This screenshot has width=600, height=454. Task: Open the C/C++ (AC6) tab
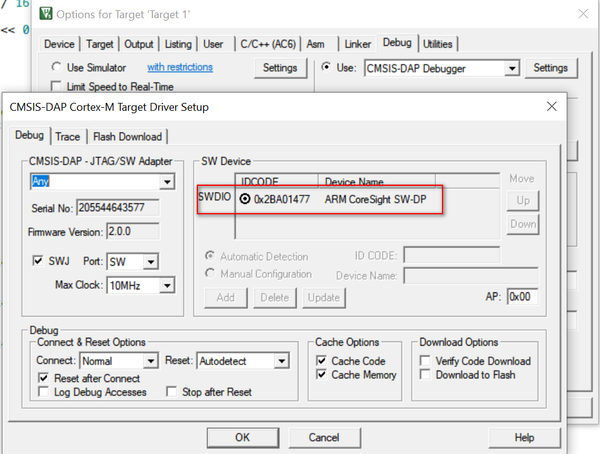tap(268, 44)
